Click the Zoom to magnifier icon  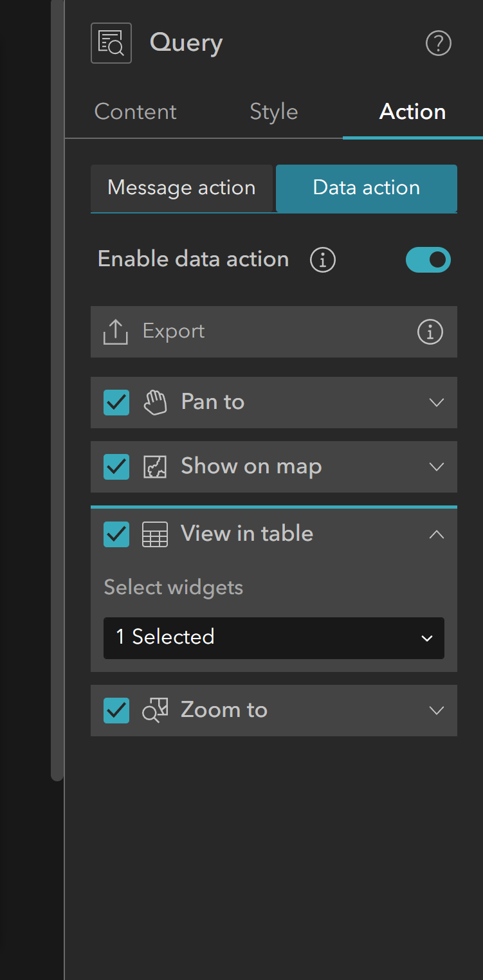(155, 711)
